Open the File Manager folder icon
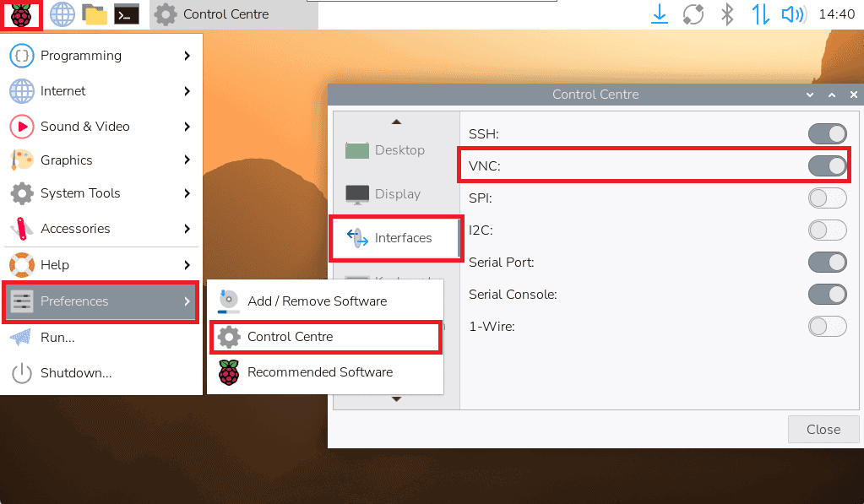864x504 pixels. point(95,14)
